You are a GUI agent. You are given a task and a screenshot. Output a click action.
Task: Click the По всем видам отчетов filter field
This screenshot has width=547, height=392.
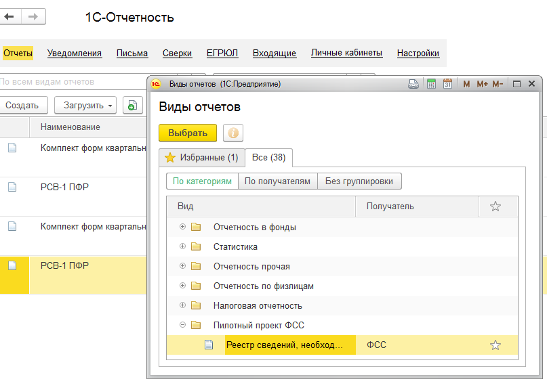73,82
